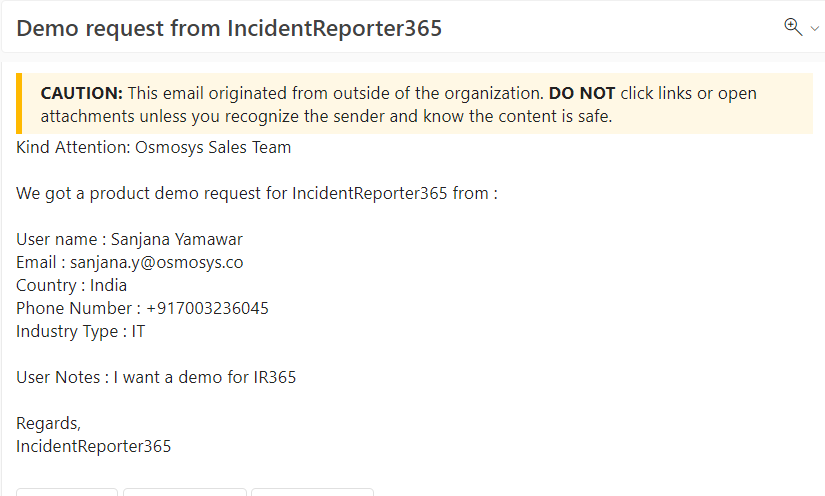Screen dimensions: 825x496
Task: Click the product demo request sentence
Action: pyautogui.click(x=256, y=193)
